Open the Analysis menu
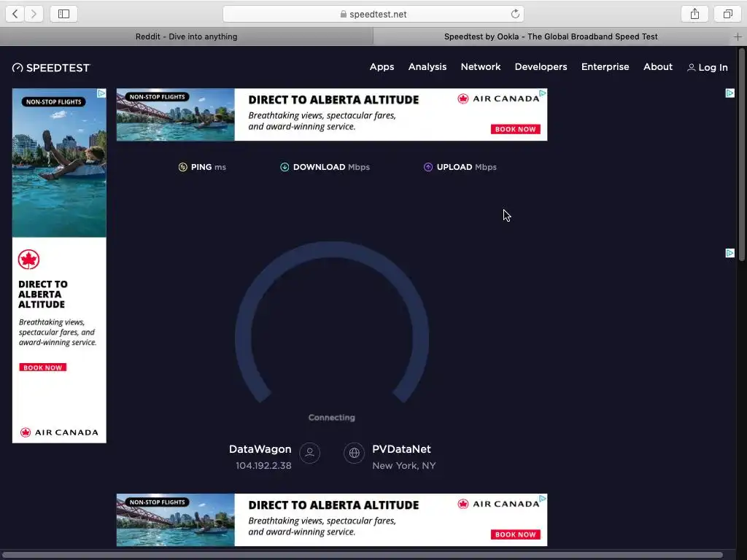The image size is (747, 560). click(427, 67)
